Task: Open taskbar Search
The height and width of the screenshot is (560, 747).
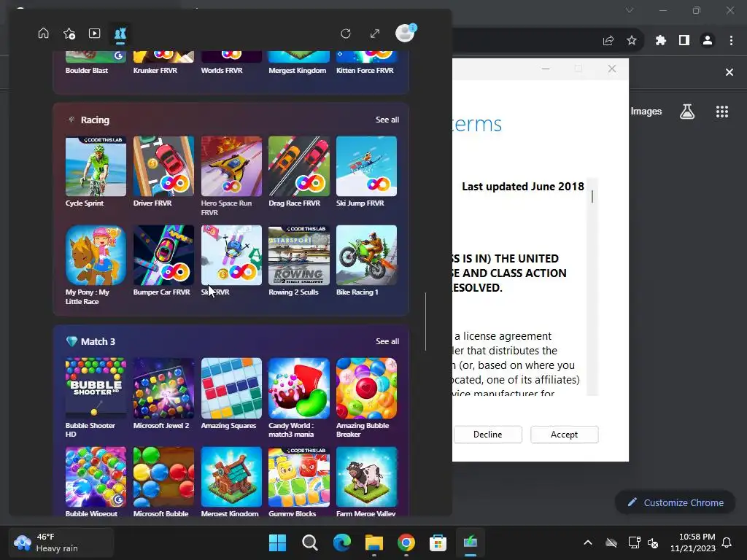Action: point(309,542)
